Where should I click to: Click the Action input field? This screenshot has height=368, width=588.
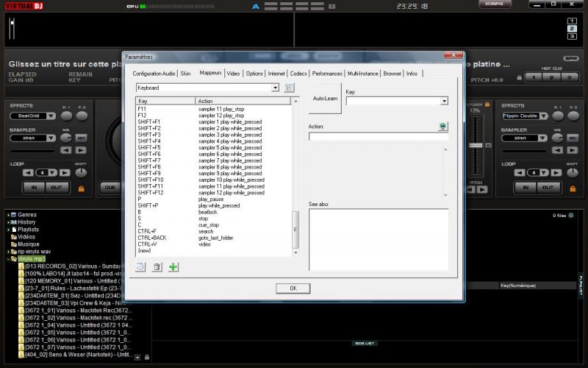click(x=379, y=137)
